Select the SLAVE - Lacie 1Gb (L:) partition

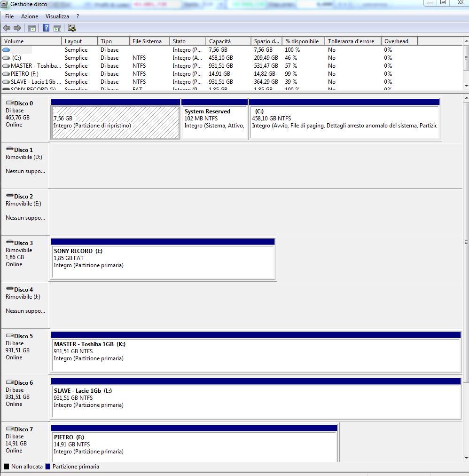[256, 398]
